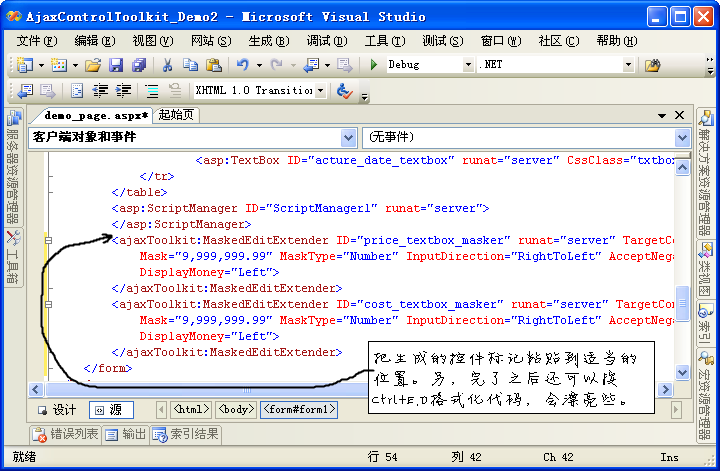Open the 错误列表 panel tab
This screenshot has width=720, height=471.
tap(66, 434)
